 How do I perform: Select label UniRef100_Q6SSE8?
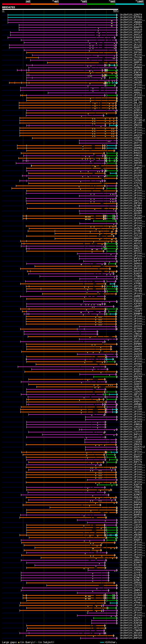(131, 70)
